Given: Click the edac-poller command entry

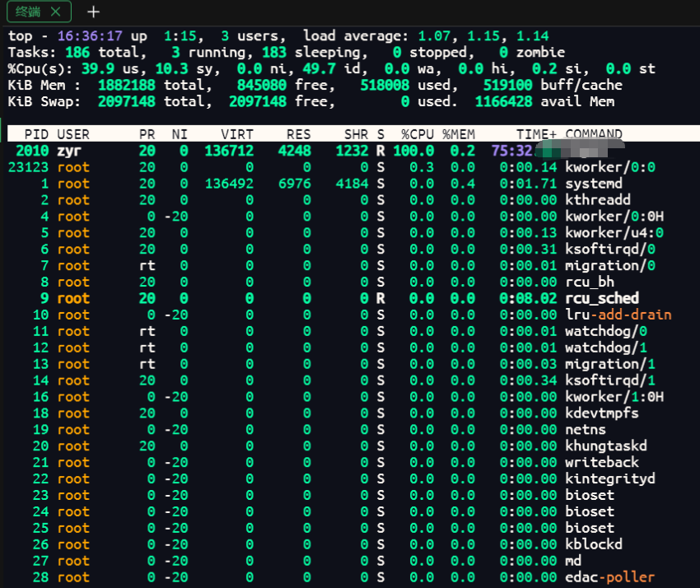Looking at the screenshot, I should pos(609,577).
